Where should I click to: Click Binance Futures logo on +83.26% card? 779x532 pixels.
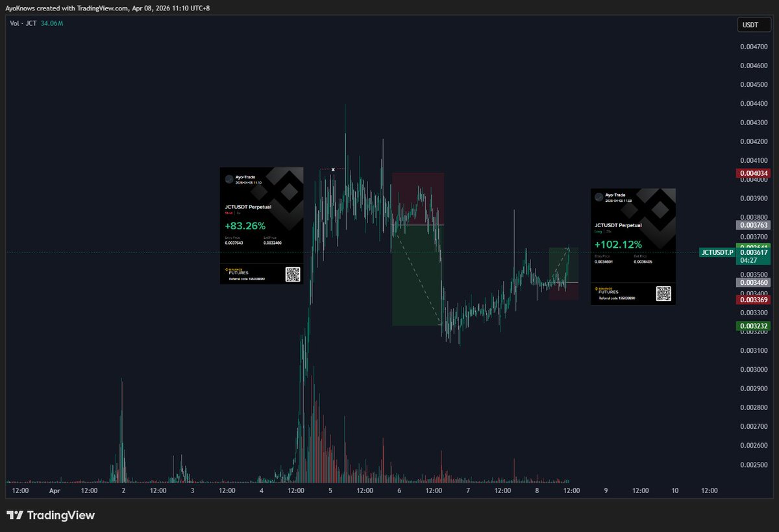[237, 272]
